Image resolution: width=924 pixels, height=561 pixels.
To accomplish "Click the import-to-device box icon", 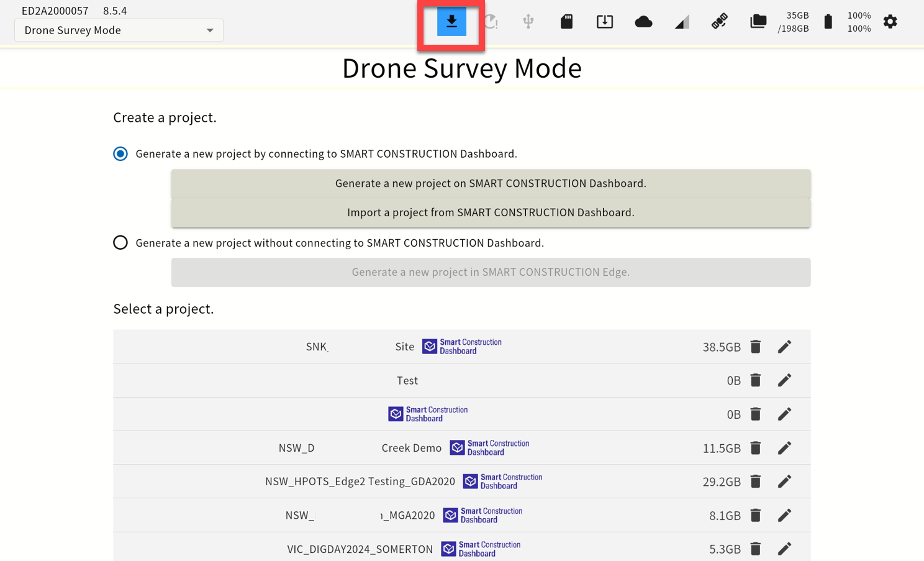I will (605, 22).
